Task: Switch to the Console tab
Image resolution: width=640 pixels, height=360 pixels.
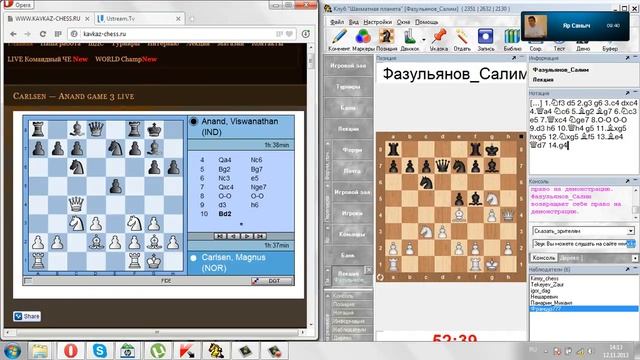Action: click(x=543, y=258)
